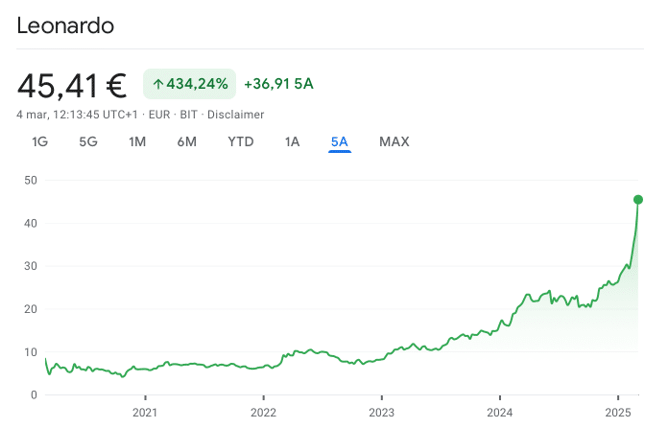Select the 5G time range tab
Image resolution: width=665 pixels, height=438 pixels.
coord(88,142)
